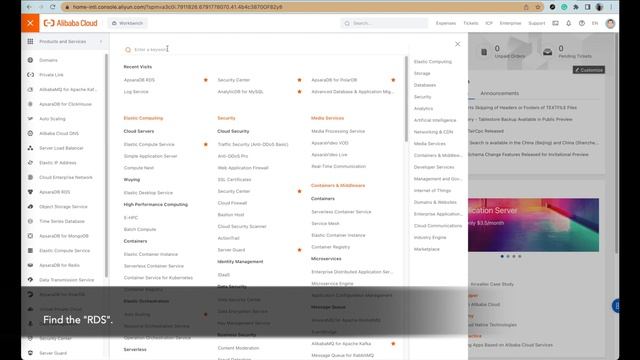Click the product panel vertical scrollbar

click(x=406, y=99)
